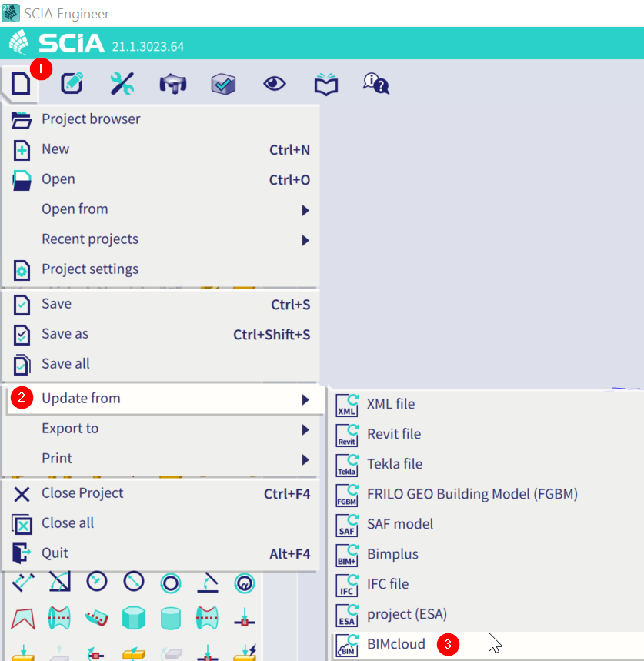Select the closed-end revolution solid tool
The width and height of the screenshot is (644, 661).
[208, 618]
